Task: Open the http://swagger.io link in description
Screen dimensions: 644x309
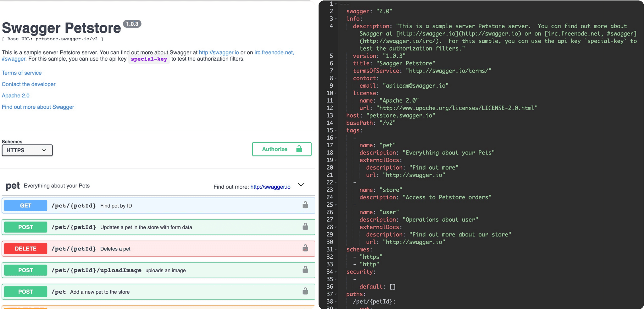Action: click(x=219, y=52)
